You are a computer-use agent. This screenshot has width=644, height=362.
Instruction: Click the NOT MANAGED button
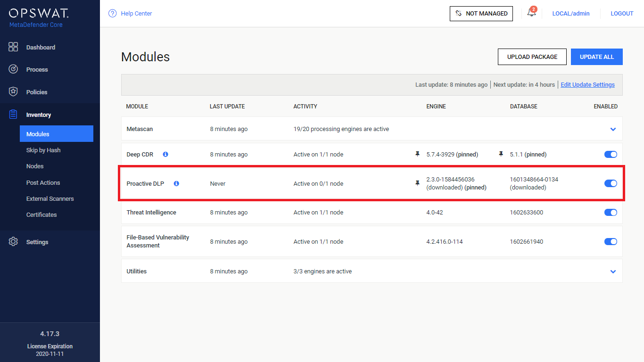[481, 14]
